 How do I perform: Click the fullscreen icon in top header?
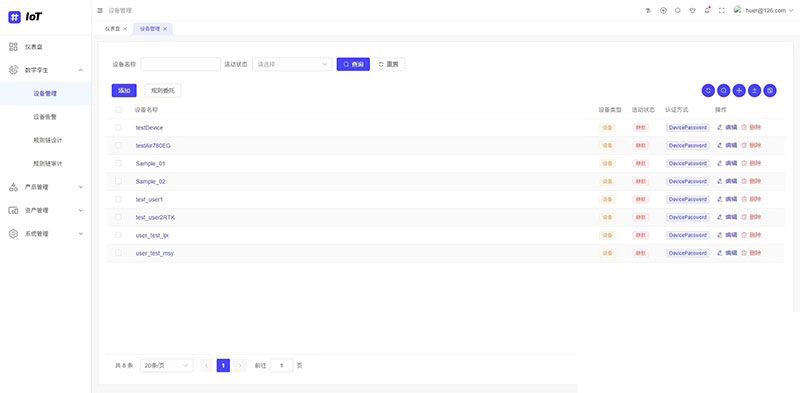click(x=721, y=10)
